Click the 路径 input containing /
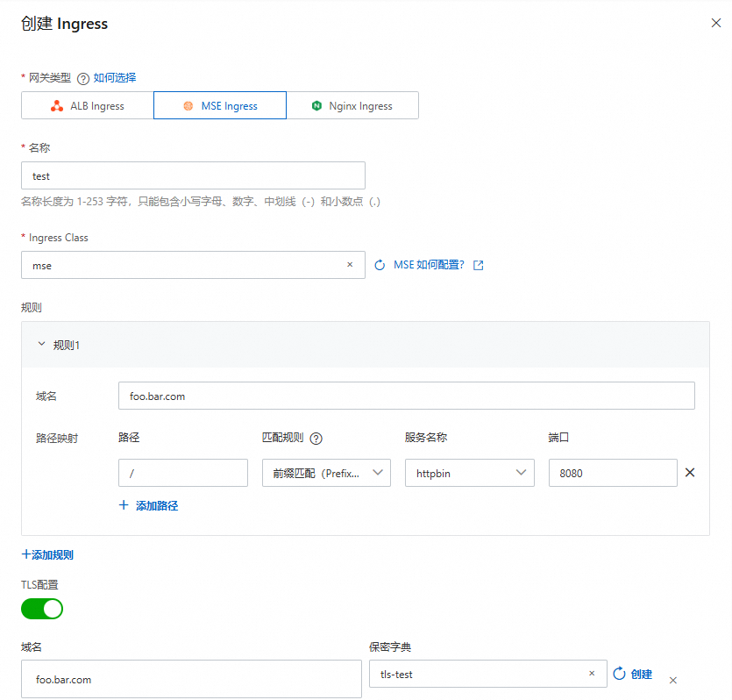Screen dimensions: 732x700 pos(183,473)
